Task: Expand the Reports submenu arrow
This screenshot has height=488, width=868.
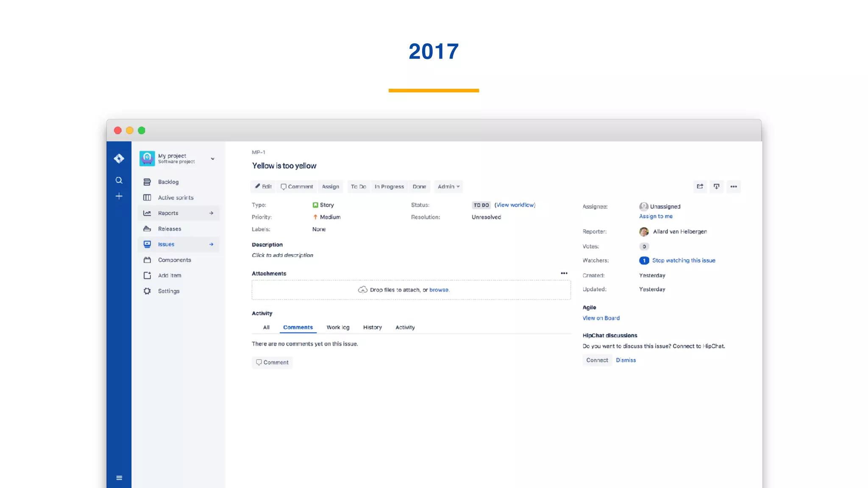Action: point(211,213)
